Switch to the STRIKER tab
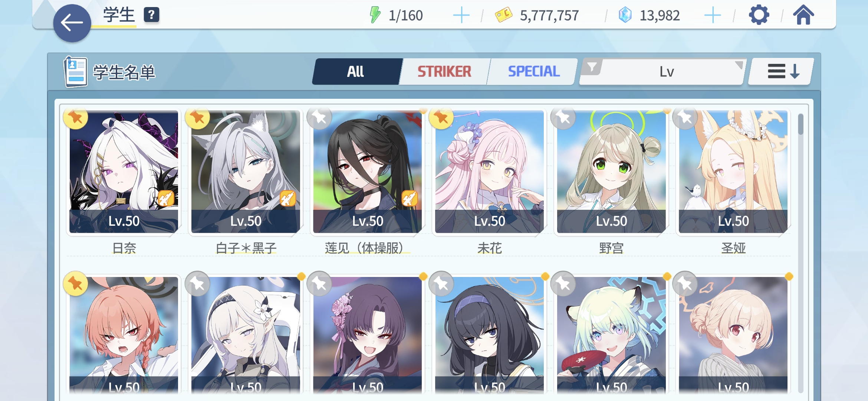This screenshot has width=868, height=401. point(444,71)
